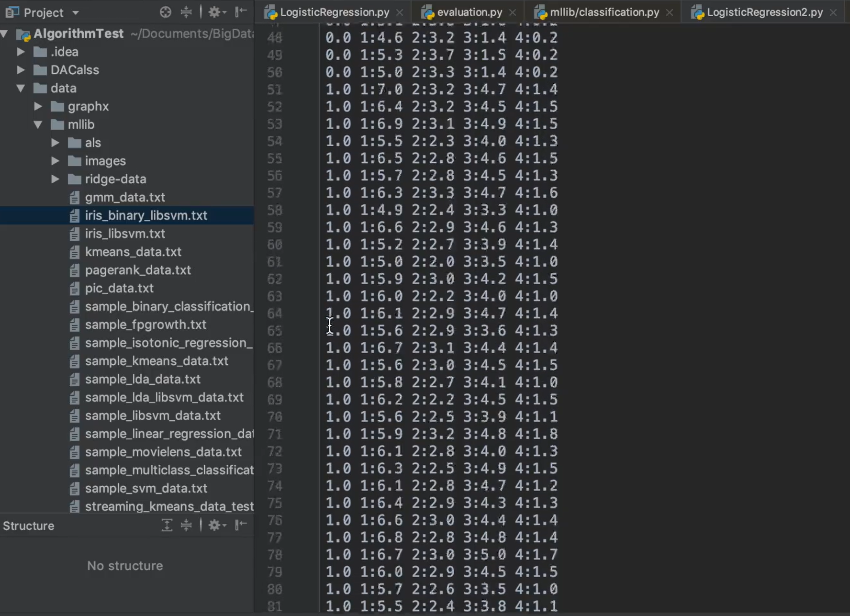Image resolution: width=850 pixels, height=616 pixels.
Task: Select sample_libsvm_data.txt file
Action: (153, 415)
